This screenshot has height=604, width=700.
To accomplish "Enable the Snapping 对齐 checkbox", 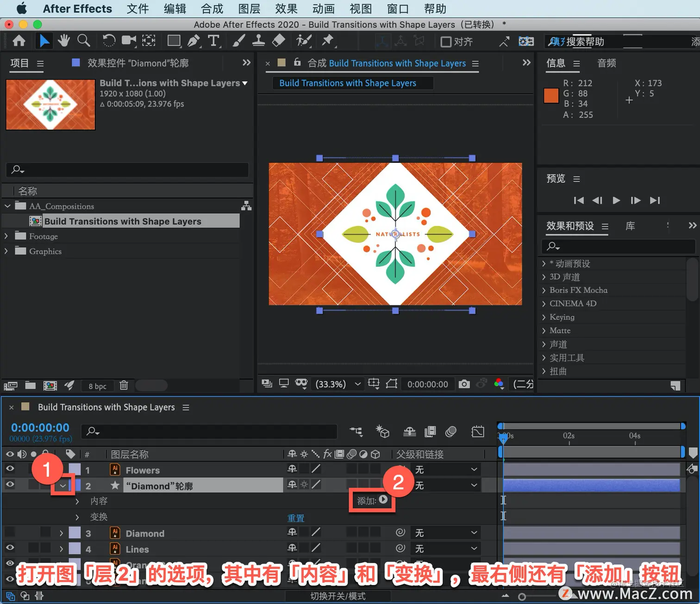I will point(446,42).
